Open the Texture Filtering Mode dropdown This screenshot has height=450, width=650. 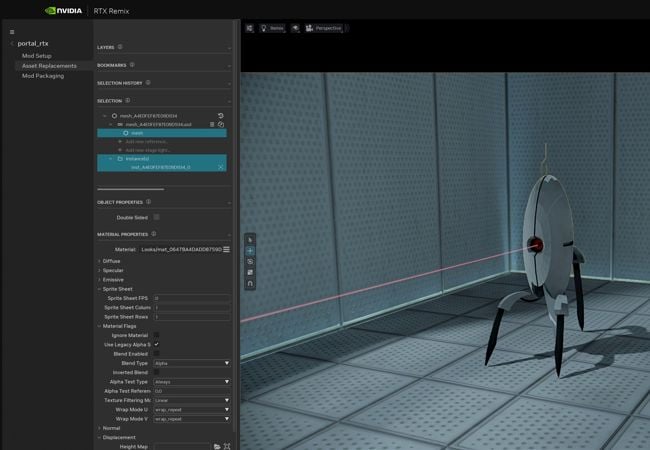click(192, 400)
